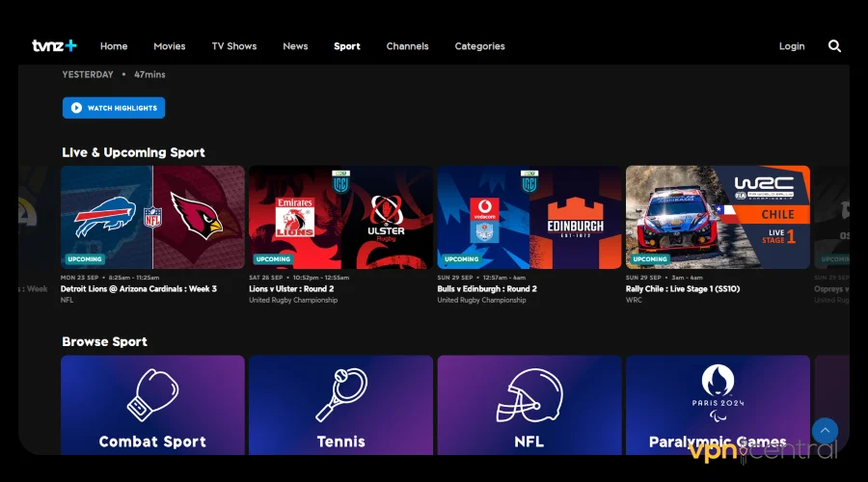
Task: Click the '47mins' duration text
Action: click(149, 74)
